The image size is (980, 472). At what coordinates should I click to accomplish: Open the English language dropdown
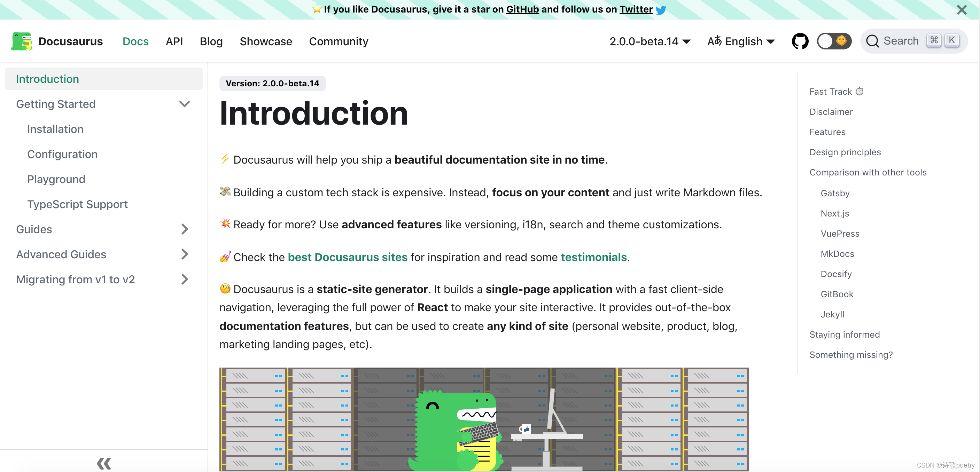tap(741, 41)
